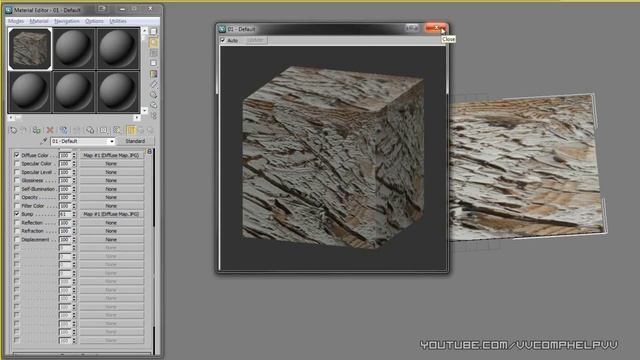Screen dimensions: 640x360
Task: Select the textured cube sample slot
Action: click(x=30, y=49)
